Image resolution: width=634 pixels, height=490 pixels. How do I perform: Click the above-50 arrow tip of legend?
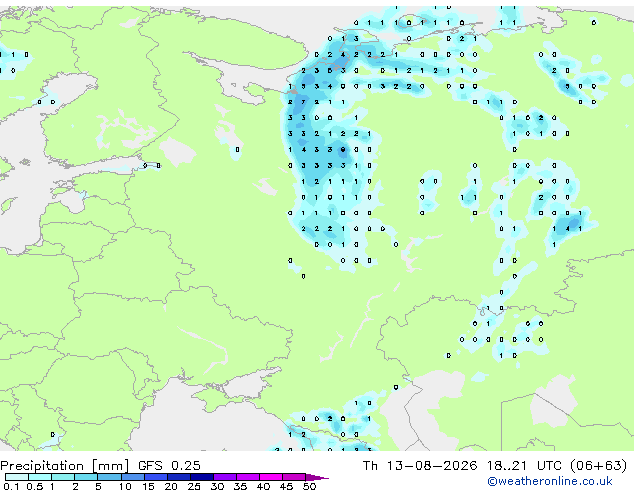[317, 477]
